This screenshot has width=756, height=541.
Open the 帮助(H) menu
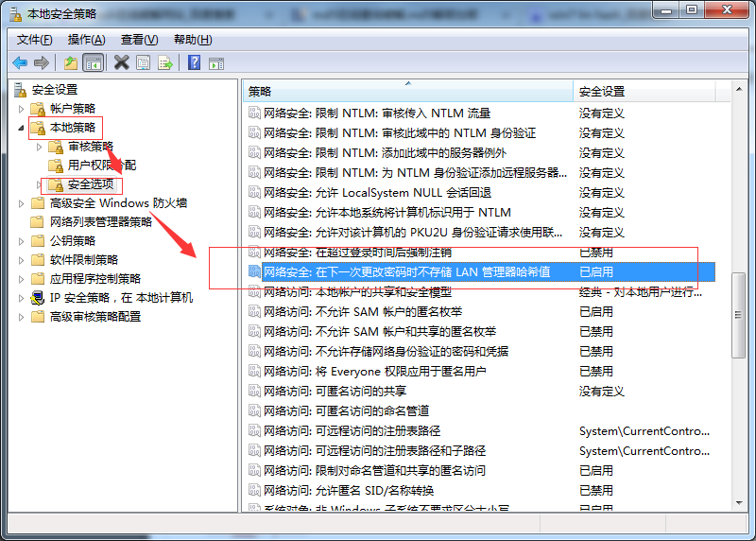(193, 40)
